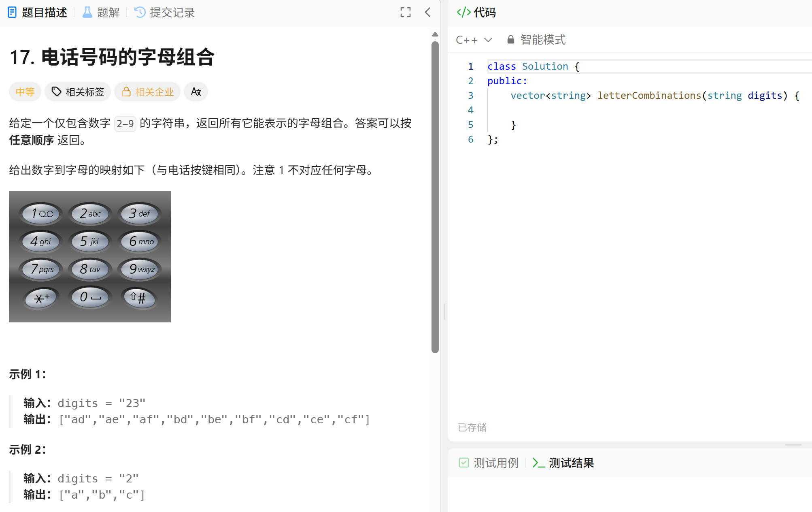The height and width of the screenshot is (512, 812).
Task: Click the document icon before 题目描述
Action: pos(13,13)
